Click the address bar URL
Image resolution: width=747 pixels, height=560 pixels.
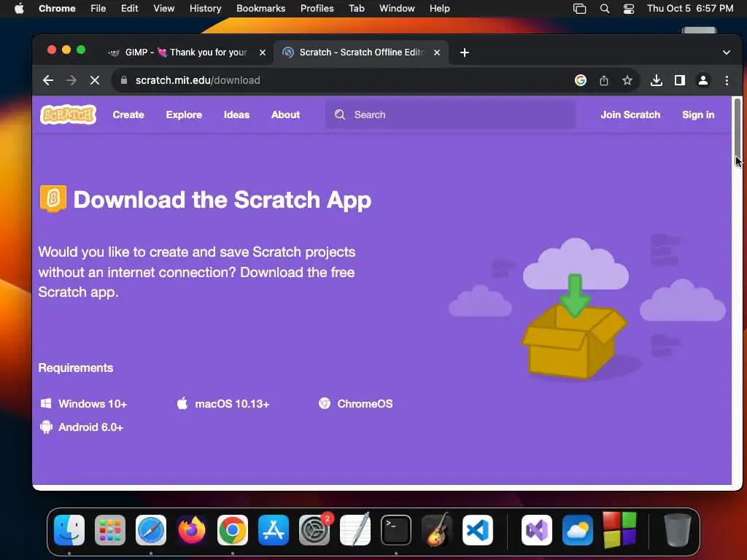coord(198,80)
